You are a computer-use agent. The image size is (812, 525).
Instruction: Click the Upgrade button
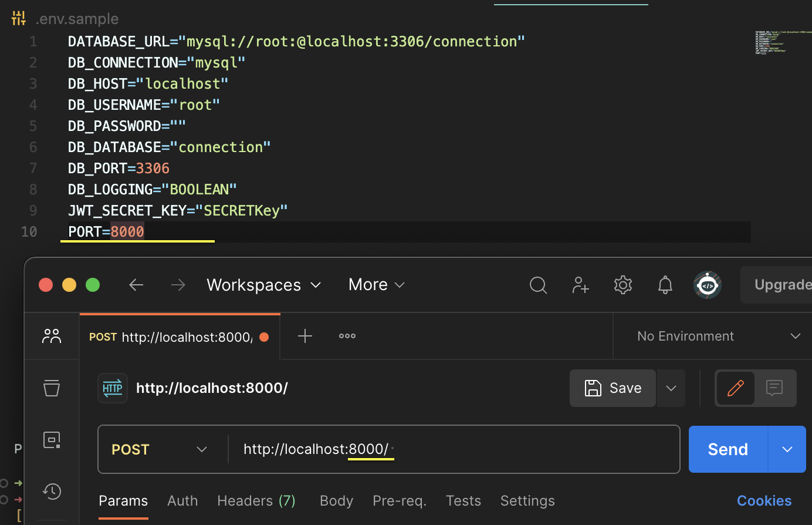(x=776, y=285)
